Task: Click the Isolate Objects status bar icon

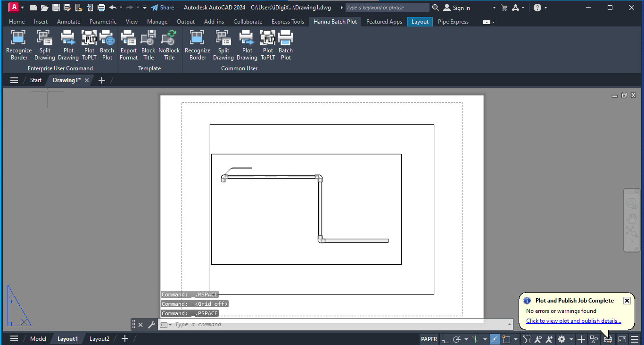Action: click(594, 339)
